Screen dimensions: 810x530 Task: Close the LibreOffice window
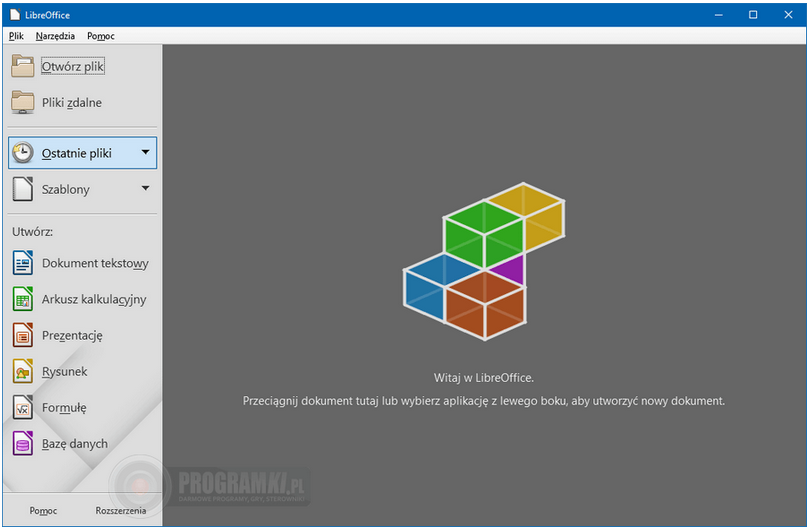click(x=788, y=15)
